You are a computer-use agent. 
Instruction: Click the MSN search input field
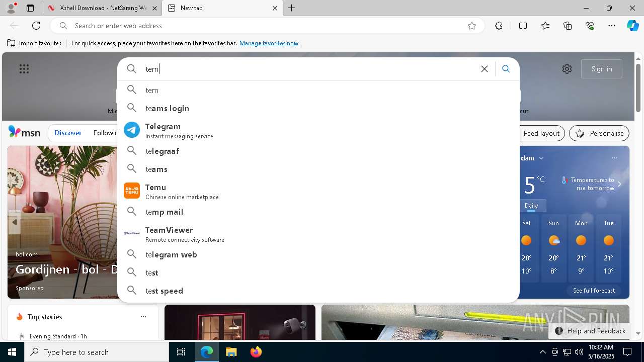coord(309,69)
